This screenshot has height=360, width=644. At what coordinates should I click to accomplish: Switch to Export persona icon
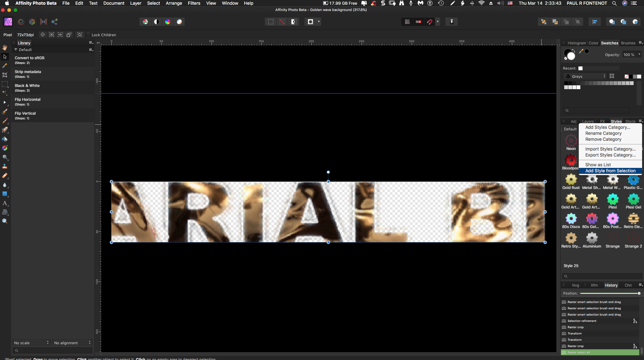click(55, 22)
